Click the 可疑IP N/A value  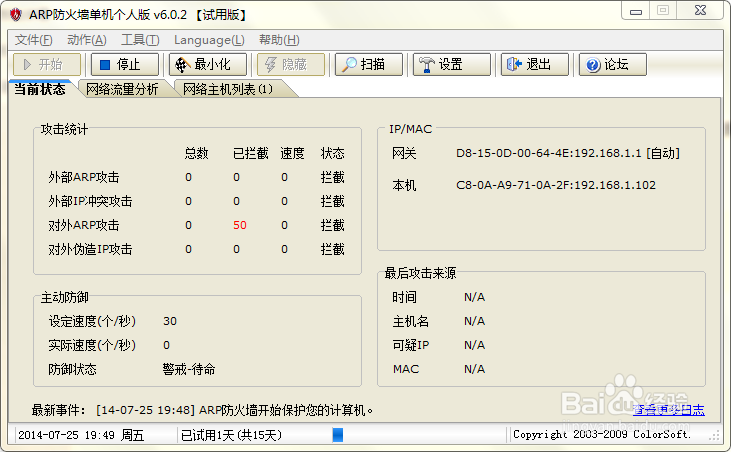475,345
